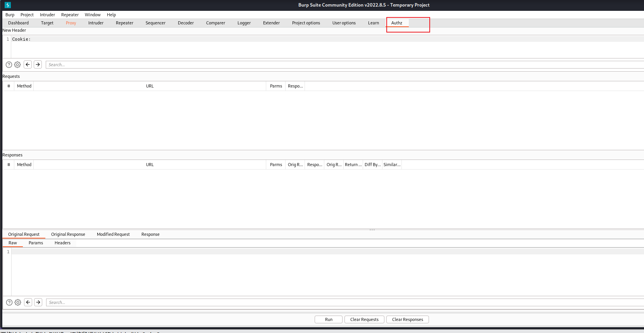644x333 pixels.
Task: Open help icon beside bottom request search
Action: [x=9, y=302]
